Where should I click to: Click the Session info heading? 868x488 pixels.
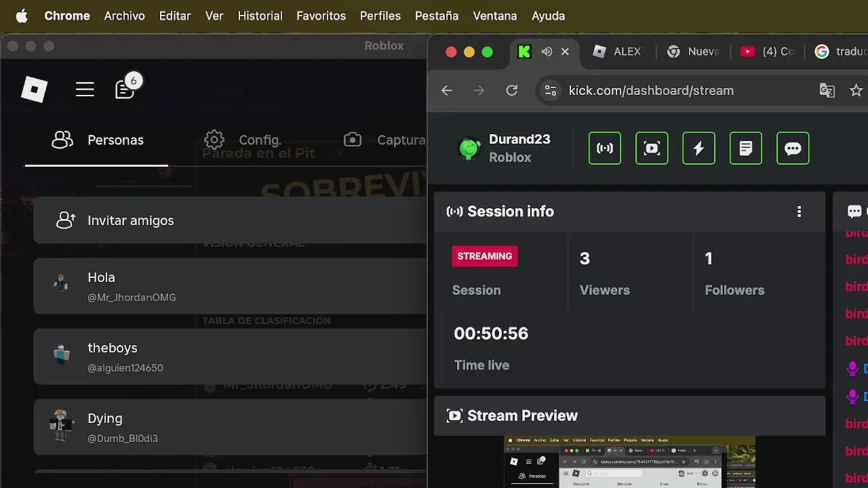[511, 211]
